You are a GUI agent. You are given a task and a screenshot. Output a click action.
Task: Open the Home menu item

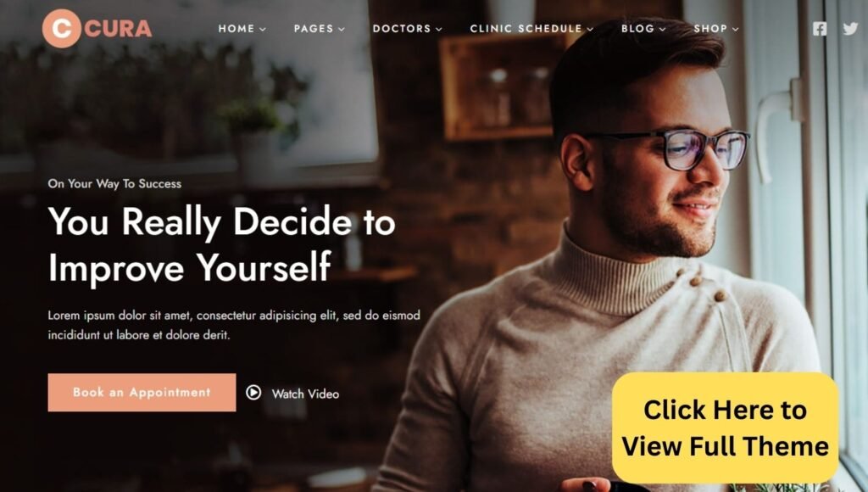point(236,28)
